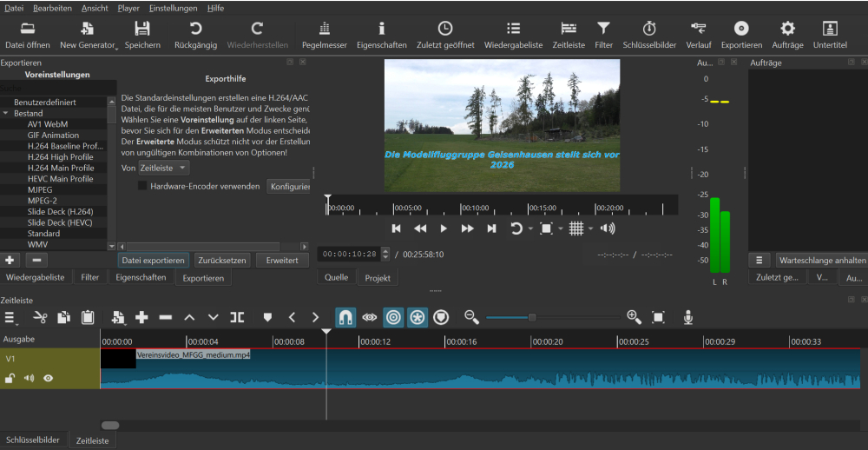Show the Eigenschaften properties panel

tap(381, 36)
